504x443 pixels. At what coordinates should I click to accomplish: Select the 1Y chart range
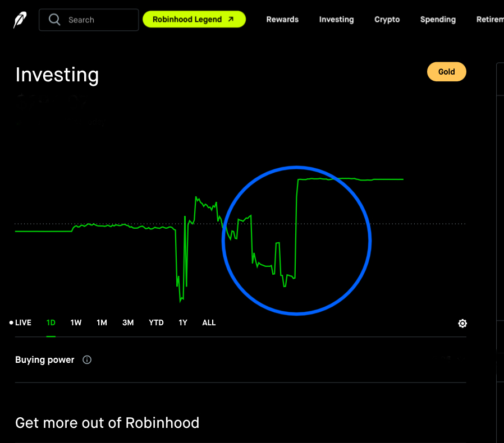pyautogui.click(x=183, y=322)
